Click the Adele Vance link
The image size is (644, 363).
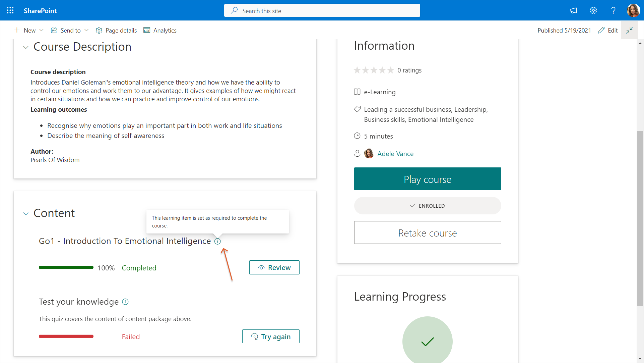click(x=395, y=154)
